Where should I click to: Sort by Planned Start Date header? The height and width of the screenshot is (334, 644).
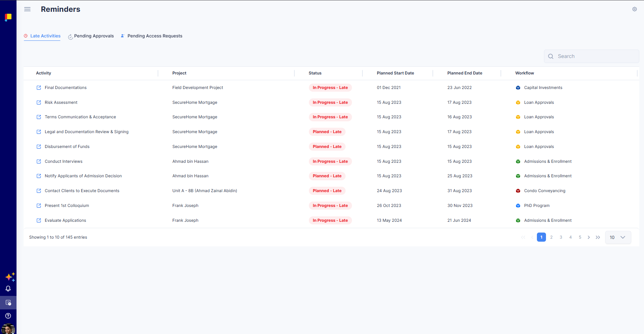click(395, 73)
